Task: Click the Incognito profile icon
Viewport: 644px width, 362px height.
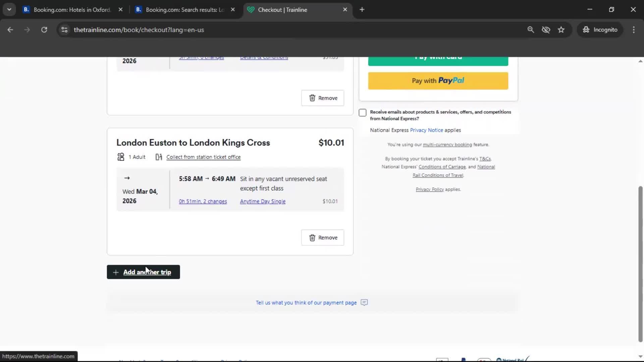Action: 586,29
